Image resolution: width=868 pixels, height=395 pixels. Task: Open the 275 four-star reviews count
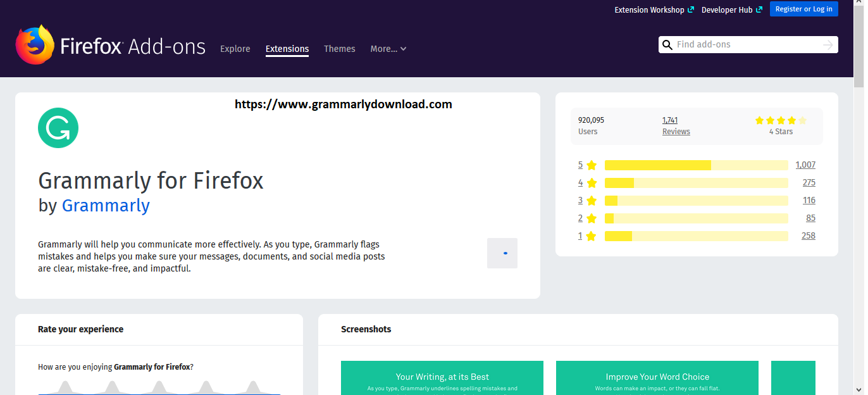point(809,183)
